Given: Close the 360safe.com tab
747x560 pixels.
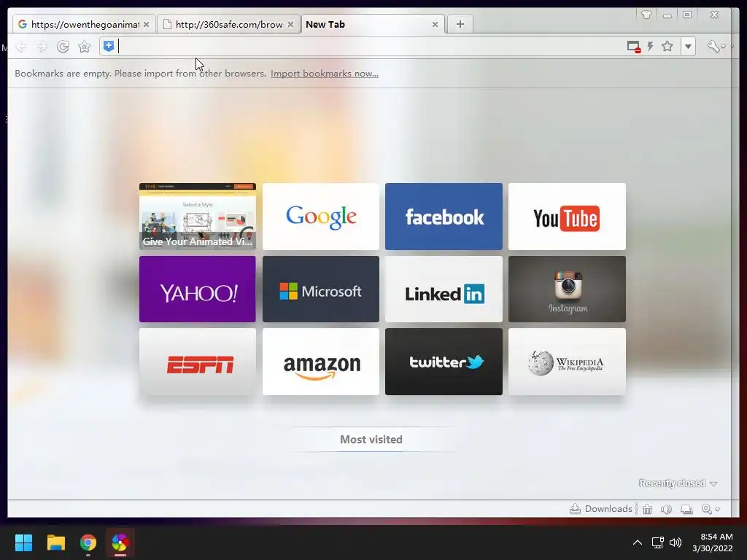Looking at the screenshot, I should tap(290, 24).
